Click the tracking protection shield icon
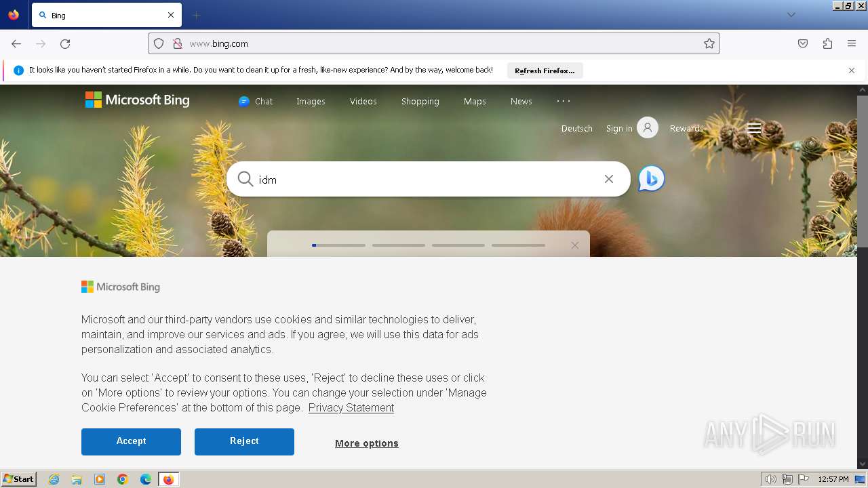The width and height of the screenshot is (868, 488). (159, 43)
